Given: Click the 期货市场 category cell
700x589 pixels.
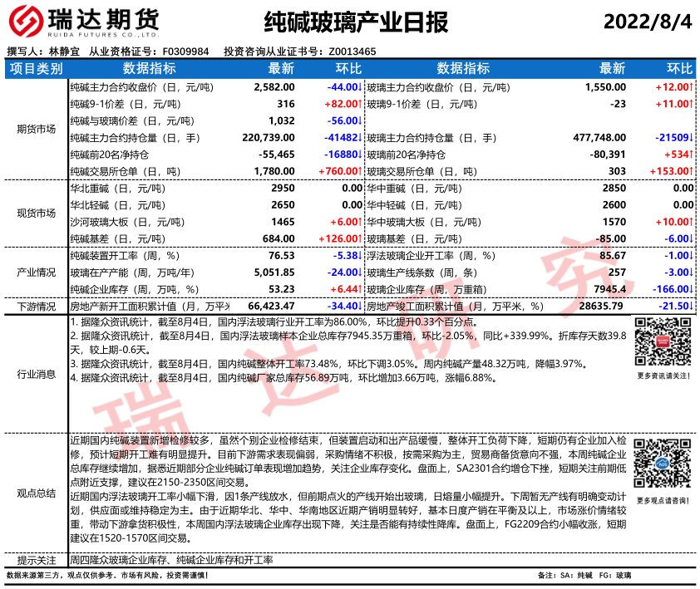Looking at the screenshot, I should [36, 129].
